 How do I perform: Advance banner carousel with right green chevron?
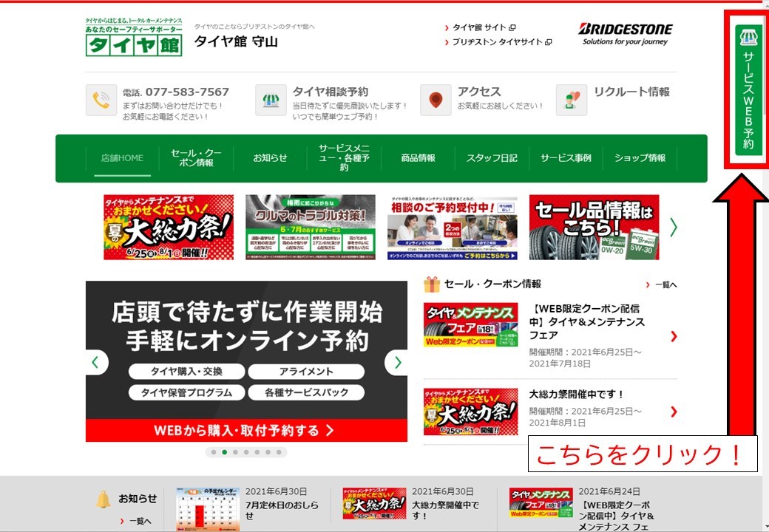[674, 228]
